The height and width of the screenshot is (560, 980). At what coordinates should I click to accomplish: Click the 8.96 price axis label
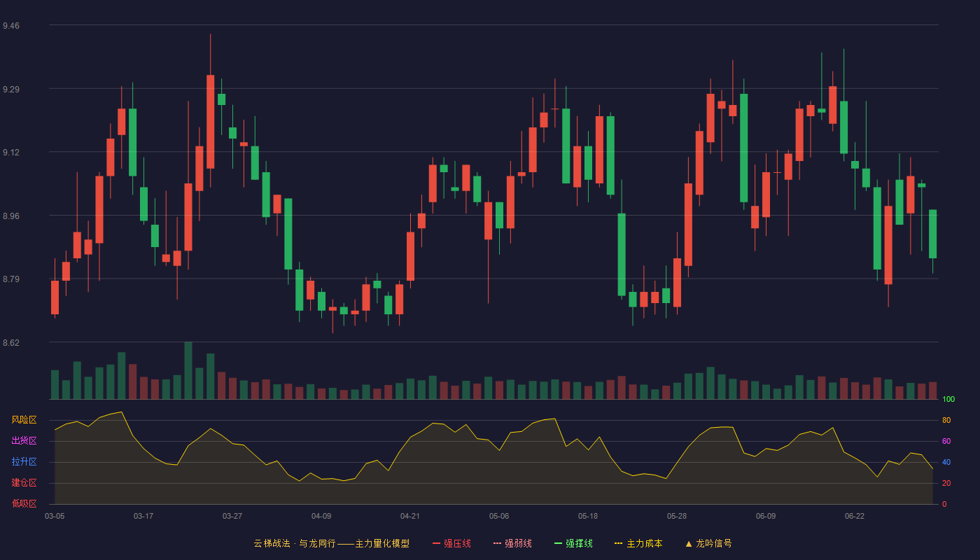point(11,216)
